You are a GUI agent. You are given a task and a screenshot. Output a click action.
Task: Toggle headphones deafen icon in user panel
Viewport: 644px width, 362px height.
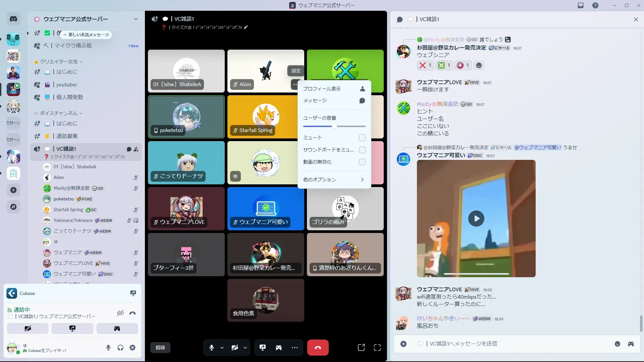120,348
